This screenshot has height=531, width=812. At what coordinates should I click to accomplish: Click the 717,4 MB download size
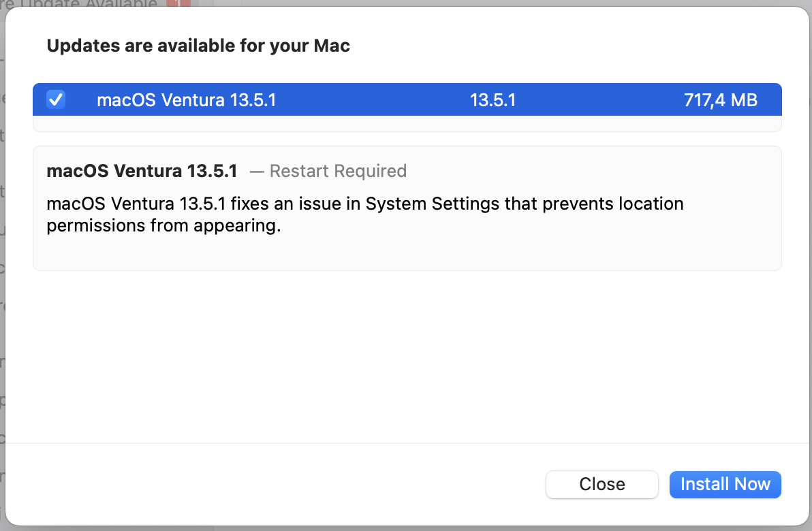point(720,101)
